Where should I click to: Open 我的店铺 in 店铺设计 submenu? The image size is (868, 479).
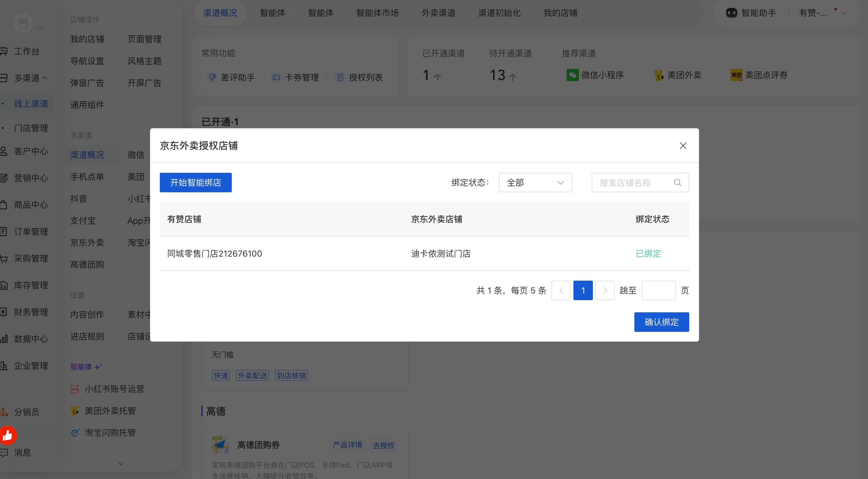(x=87, y=39)
